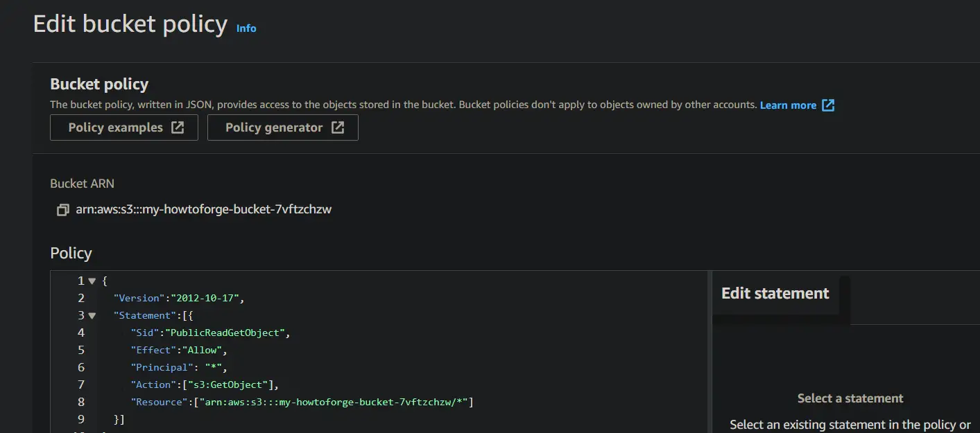Click the external-link icon on Policy generator
This screenshot has width=980, height=433.
[338, 127]
